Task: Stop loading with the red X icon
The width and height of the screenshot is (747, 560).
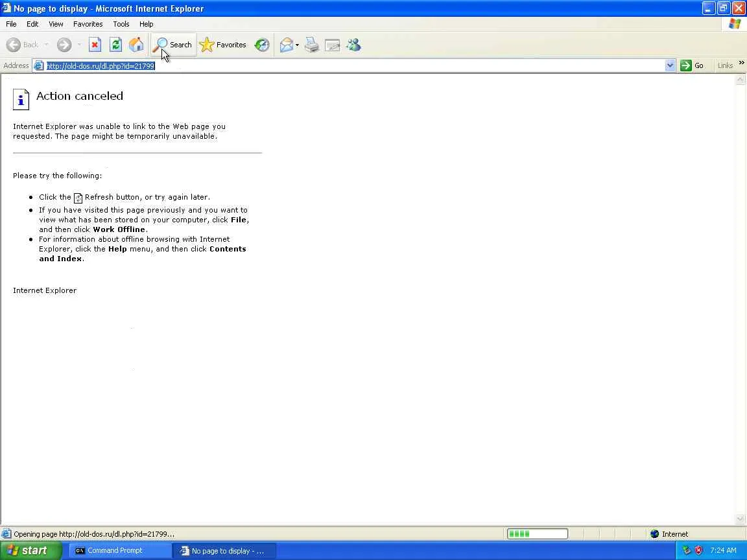Action: 95,45
